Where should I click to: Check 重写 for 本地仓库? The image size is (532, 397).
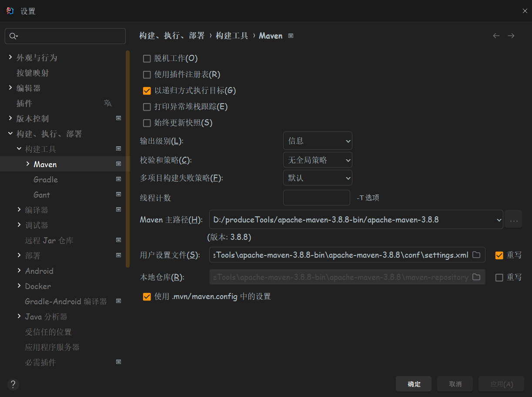click(x=499, y=277)
